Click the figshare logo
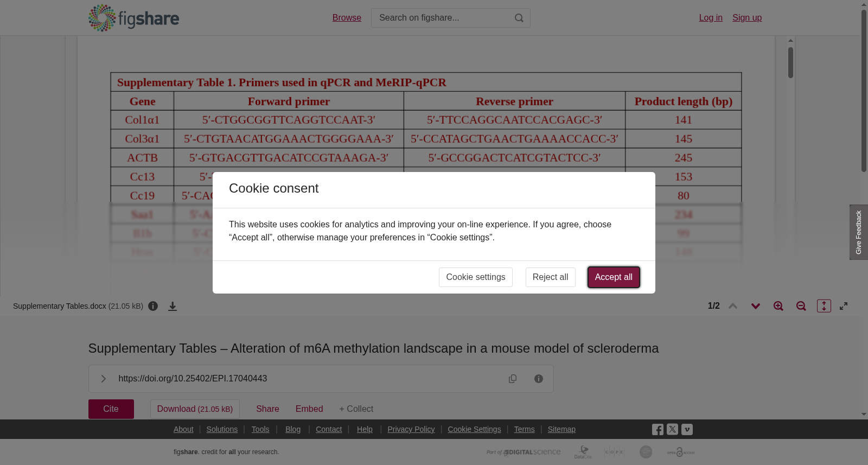The height and width of the screenshot is (465, 868). (x=133, y=18)
